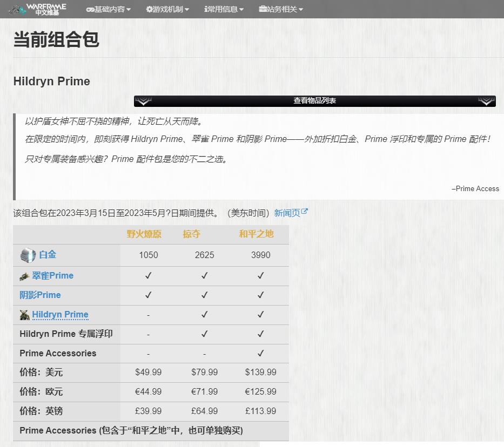
Task: Click the 野火燎原 column header
Action: (144, 234)
